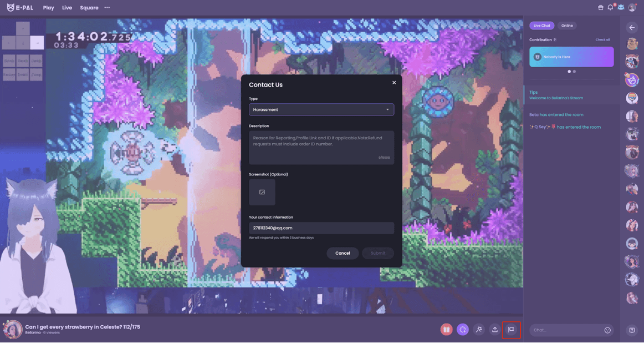Select the Live Chat tab
Image resolution: width=644 pixels, height=343 pixels.
click(x=541, y=26)
